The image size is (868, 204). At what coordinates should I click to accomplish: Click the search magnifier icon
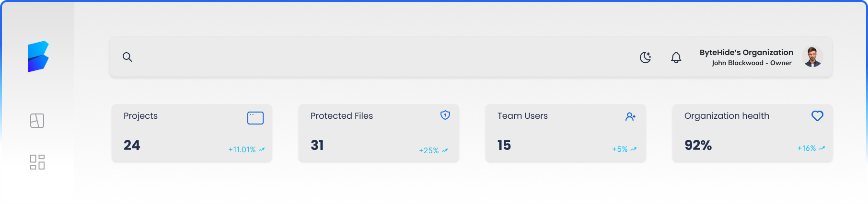(x=127, y=57)
